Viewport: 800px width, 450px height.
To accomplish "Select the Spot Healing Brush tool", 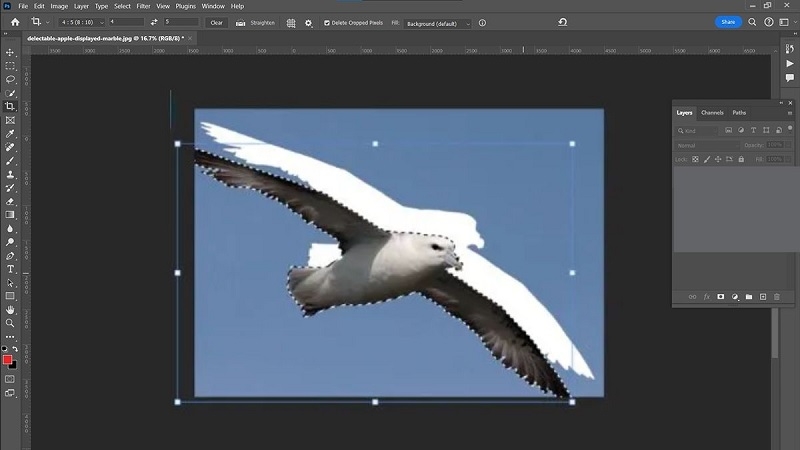I will tap(10, 147).
